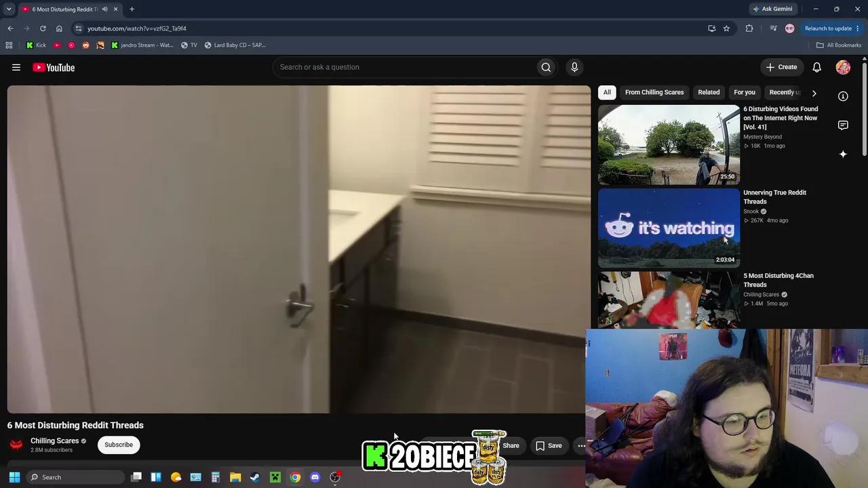
Task: Go to the browser home page
Action: point(59,28)
